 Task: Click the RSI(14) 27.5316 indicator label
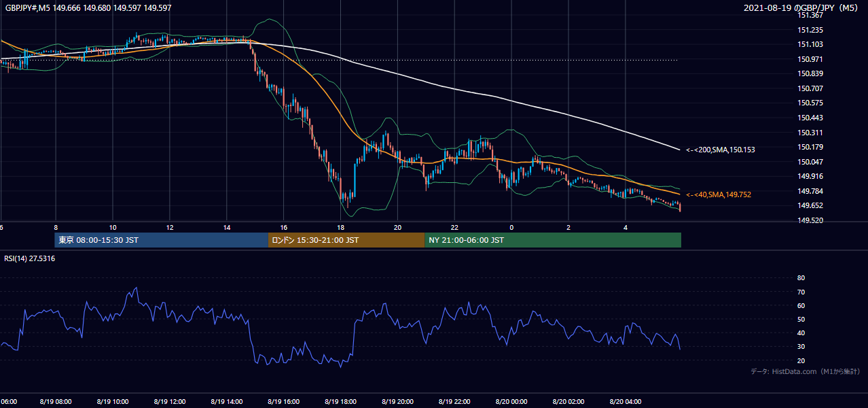tap(30, 258)
